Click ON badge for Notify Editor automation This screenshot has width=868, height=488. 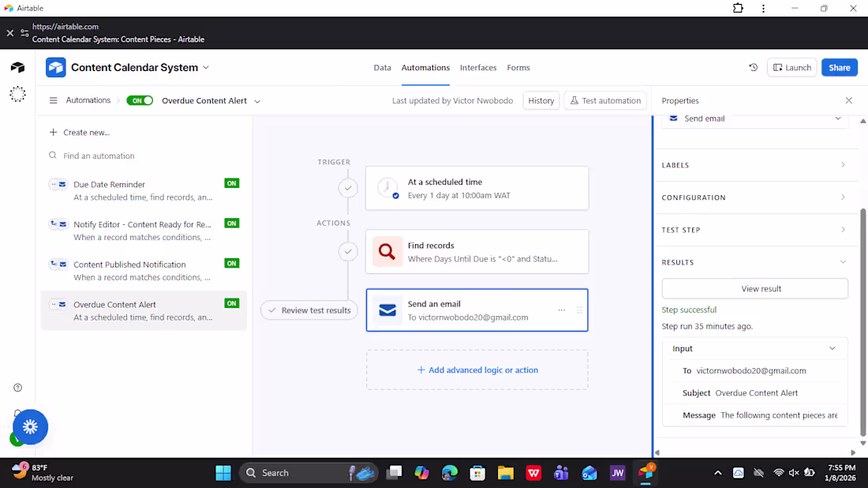pyautogui.click(x=232, y=223)
